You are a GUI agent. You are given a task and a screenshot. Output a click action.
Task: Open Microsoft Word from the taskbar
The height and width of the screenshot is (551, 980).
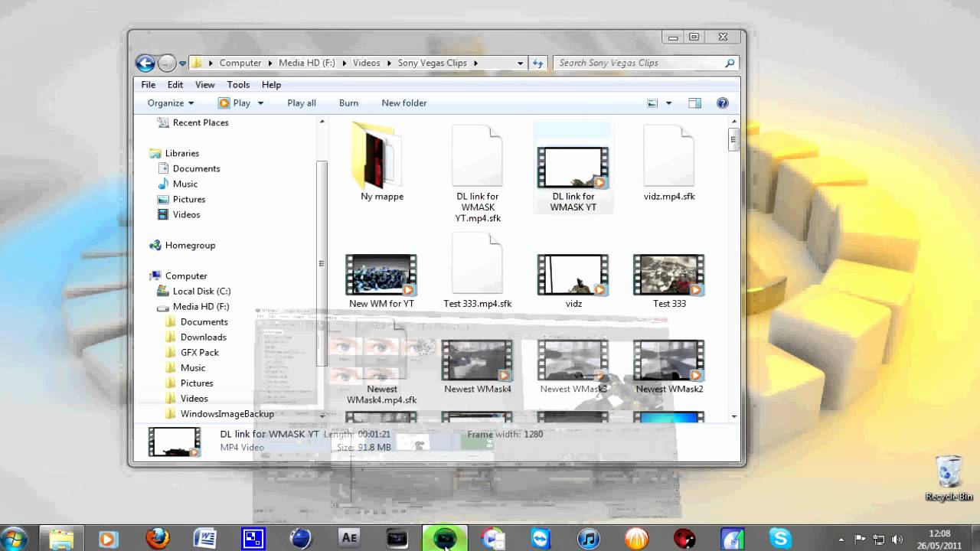tap(204, 539)
